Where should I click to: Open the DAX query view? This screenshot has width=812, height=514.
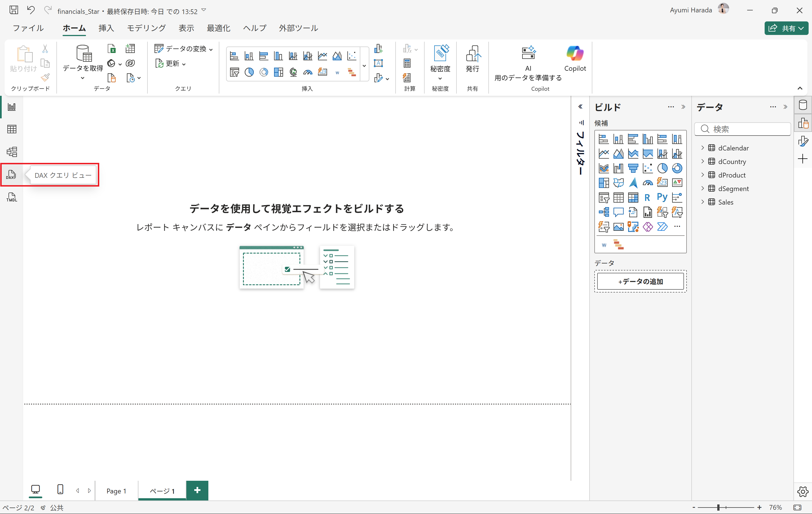(x=12, y=175)
